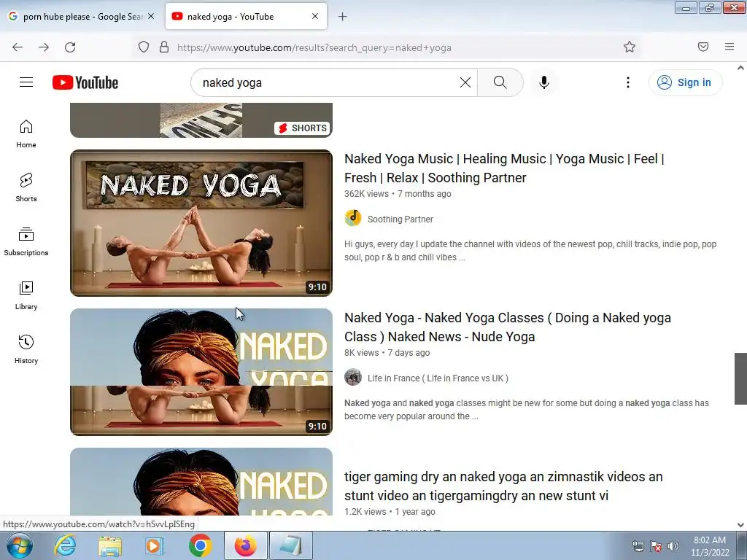747x560 pixels.
Task: Open Shorts in the YouTube sidebar
Action: point(26,187)
